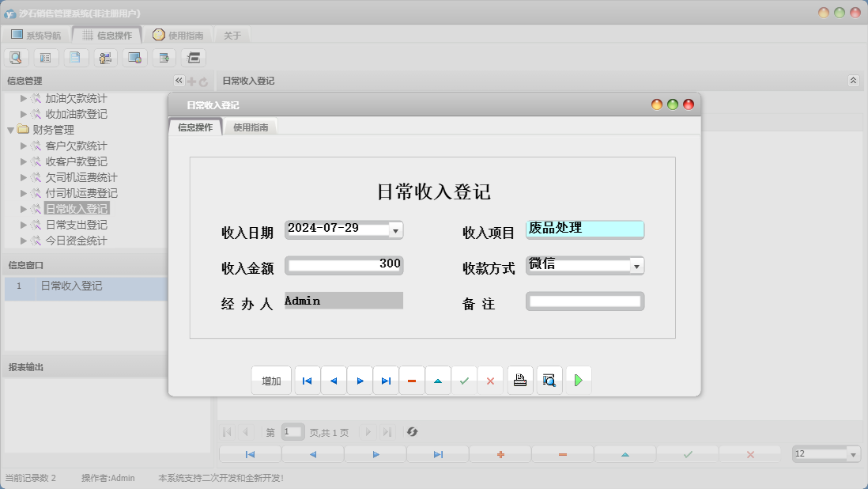Viewport: 868px width, 489px height.
Task: Click inside the 备注 remarks input field
Action: click(x=585, y=301)
